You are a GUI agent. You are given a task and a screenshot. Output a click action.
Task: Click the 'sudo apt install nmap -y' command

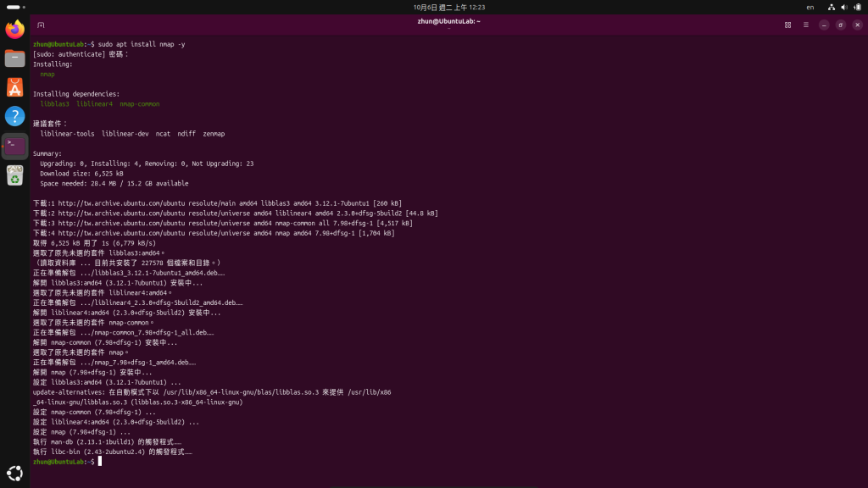142,44
